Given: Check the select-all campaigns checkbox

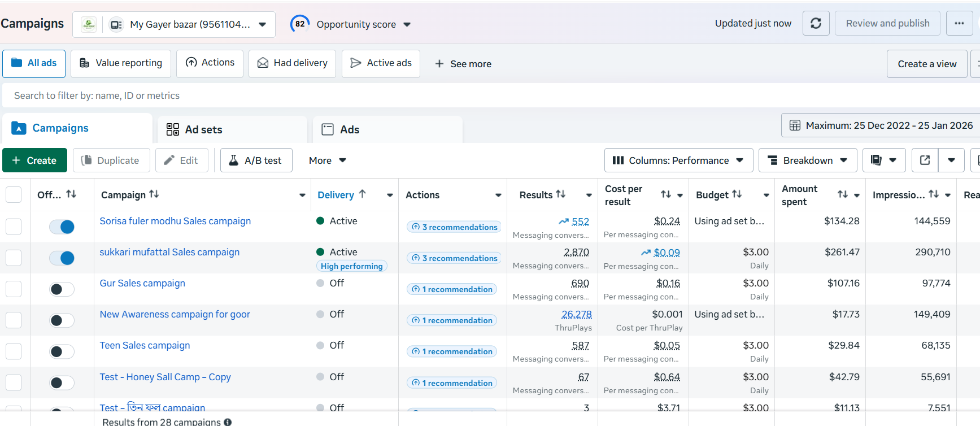Looking at the screenshot, I should tap(14, 195).
